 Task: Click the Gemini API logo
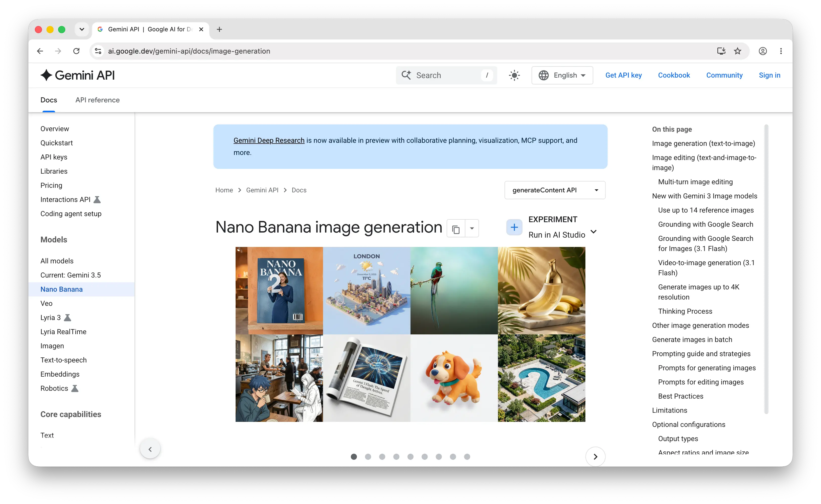click(x=78, y=75)
